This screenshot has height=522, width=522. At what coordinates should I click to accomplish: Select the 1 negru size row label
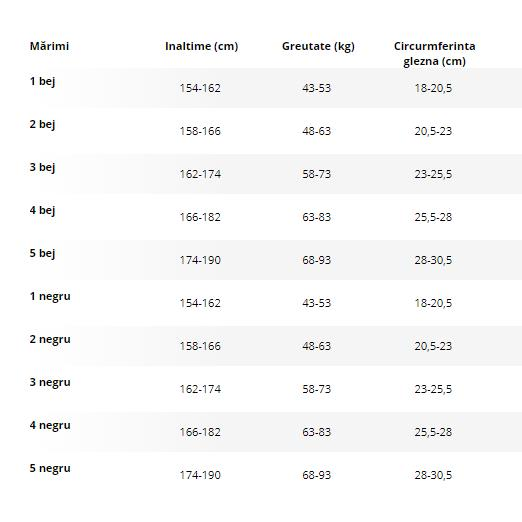50,296
